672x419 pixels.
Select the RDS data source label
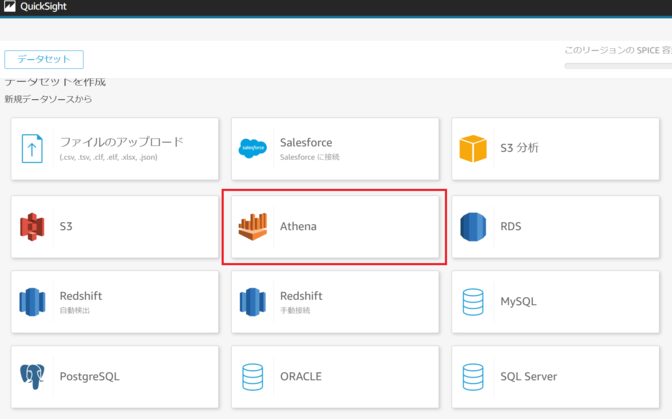pyautogui.click(x=510, y=227)
